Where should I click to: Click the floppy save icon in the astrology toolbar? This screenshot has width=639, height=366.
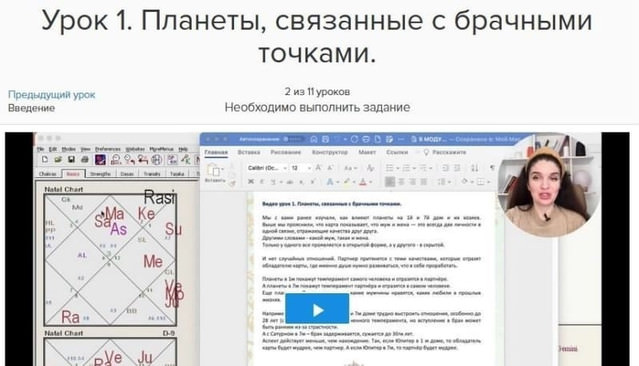71,159
